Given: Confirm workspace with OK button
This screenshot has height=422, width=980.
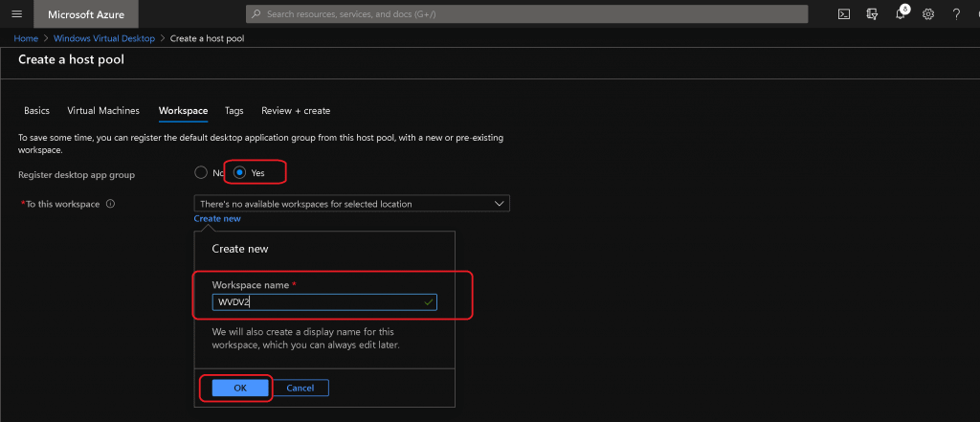Looking at the screenshot, I should [240, 388].
